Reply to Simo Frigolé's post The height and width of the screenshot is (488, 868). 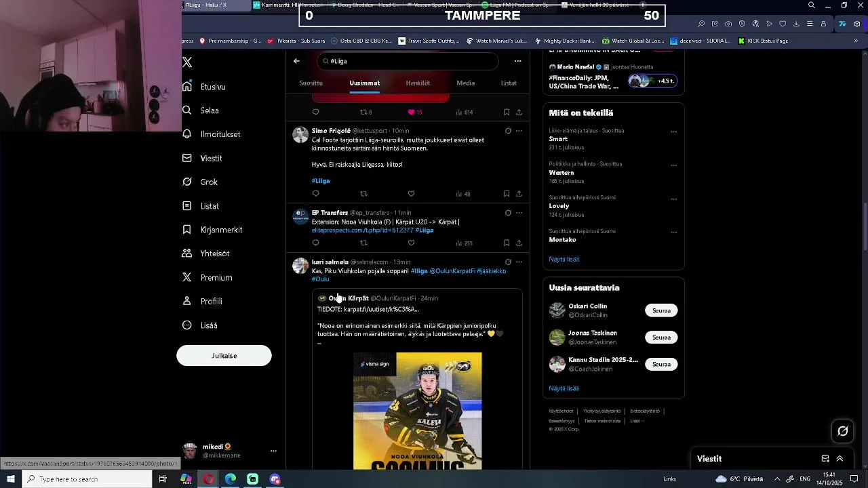[x=315, y=194]
